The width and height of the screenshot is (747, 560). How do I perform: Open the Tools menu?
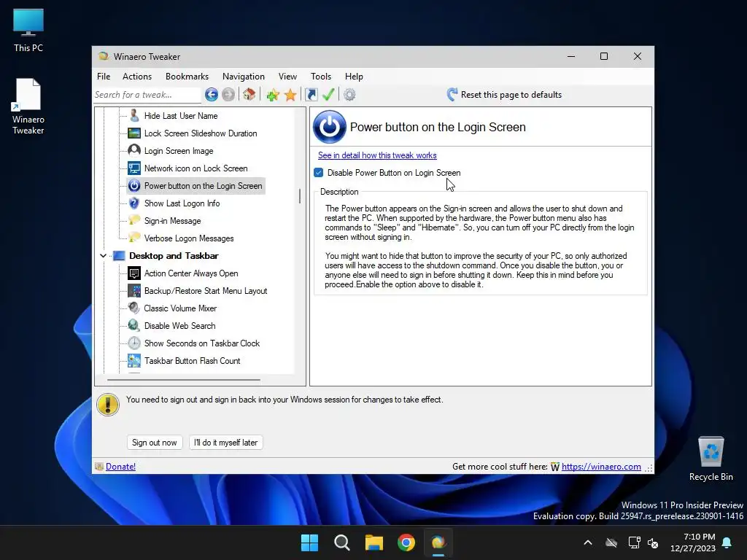click(x=321, y=76)
